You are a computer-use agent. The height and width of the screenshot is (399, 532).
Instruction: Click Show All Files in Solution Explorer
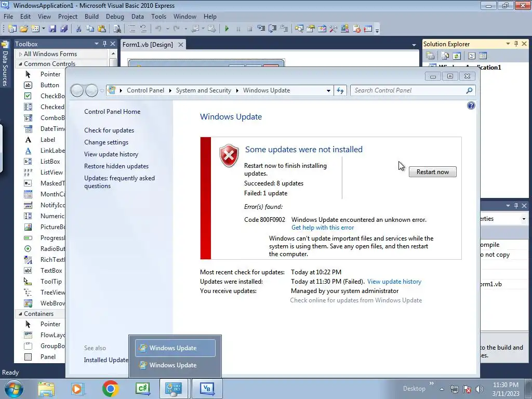[x=445, y=56]
